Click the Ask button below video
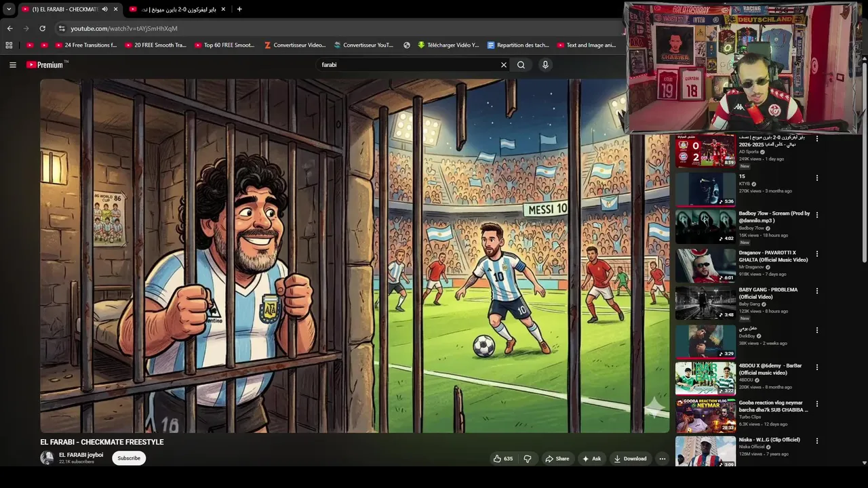The image size is (868, 488). pos(591,459)
